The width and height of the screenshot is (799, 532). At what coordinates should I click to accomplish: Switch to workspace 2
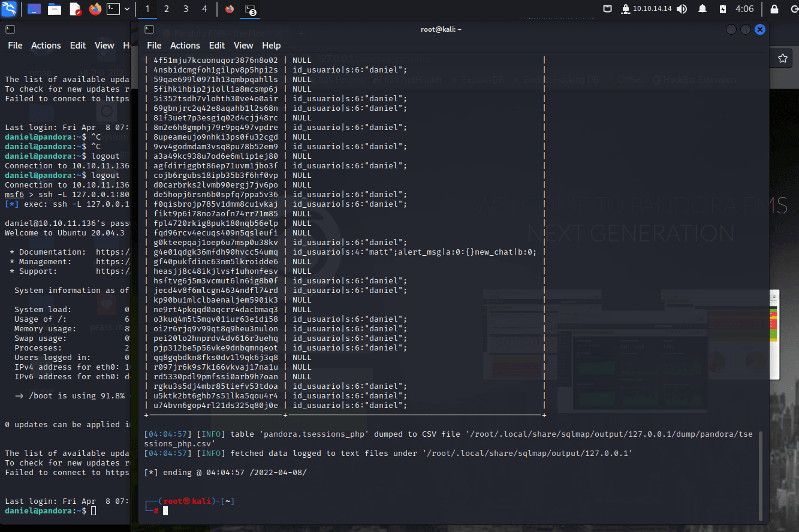[167, 9]
